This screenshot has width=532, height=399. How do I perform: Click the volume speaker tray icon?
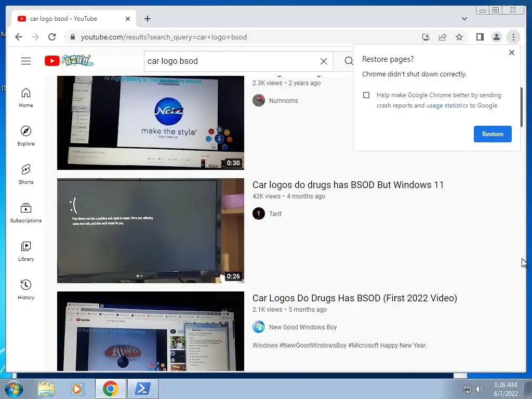(x=480, y=389)
